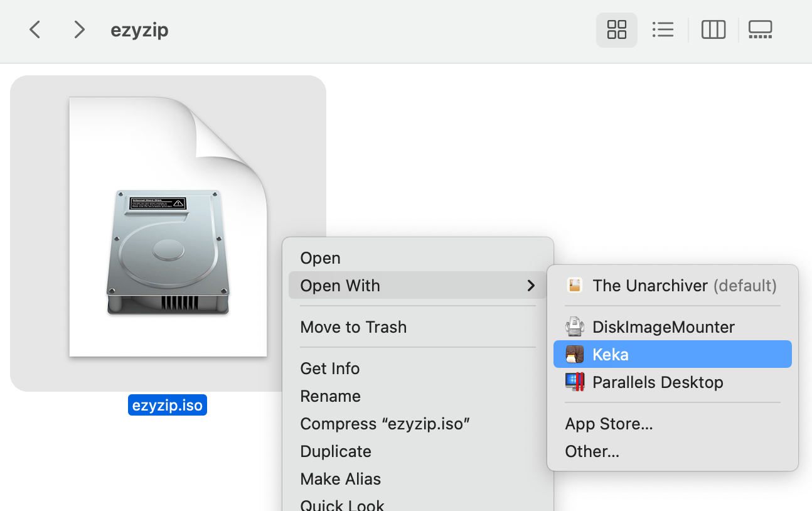
Task: Switch to gallery view
Action: point(760,30)
